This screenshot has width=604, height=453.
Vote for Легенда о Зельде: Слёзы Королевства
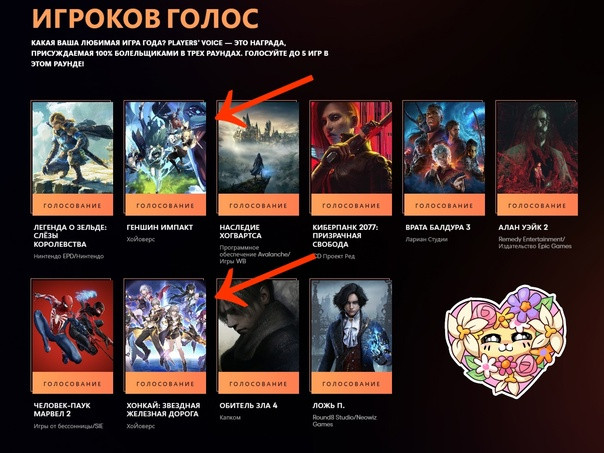(x=73, y=205)
